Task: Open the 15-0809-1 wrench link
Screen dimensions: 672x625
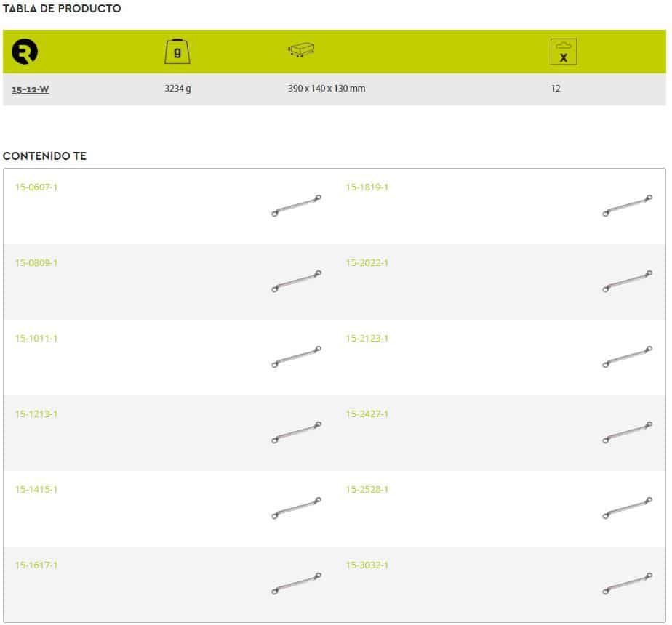Action: click(x=36, y=263)
